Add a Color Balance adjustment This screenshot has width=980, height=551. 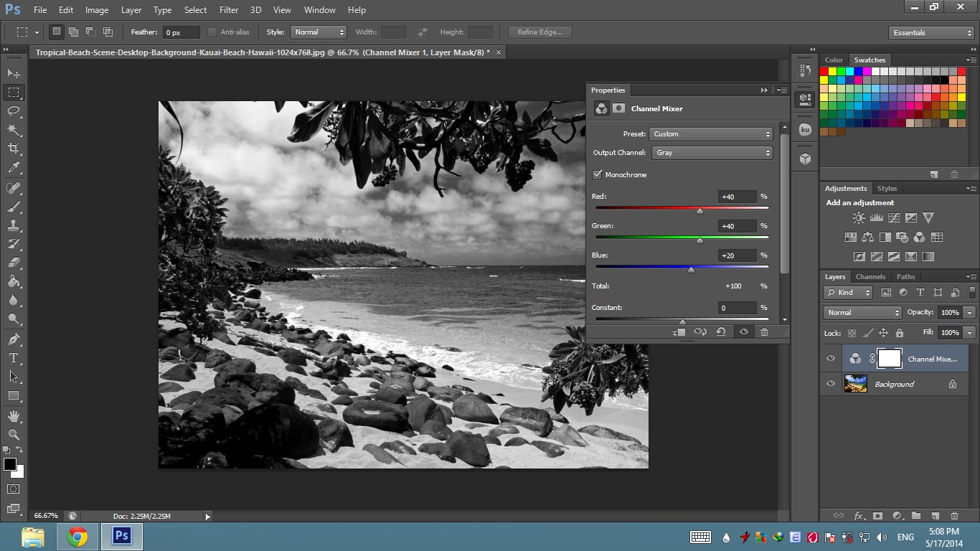tap(867, 237)
